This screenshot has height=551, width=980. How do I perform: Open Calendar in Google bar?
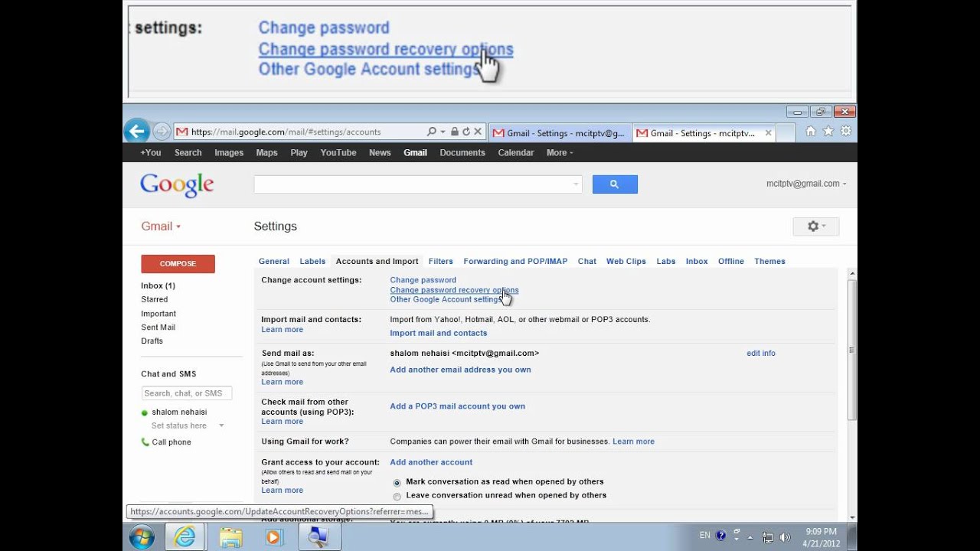pyautogui.click(x=516, y=152)
